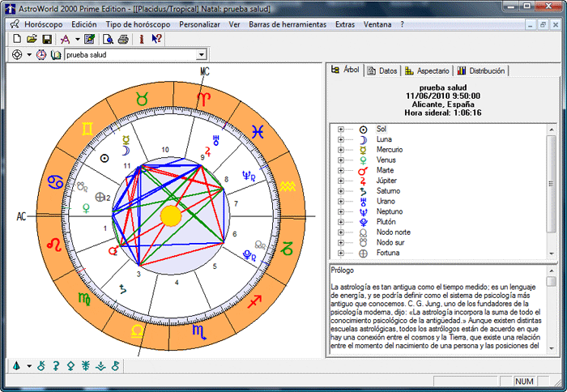Open a file with the folder icon
The image size is (567, 392).
[x=32, y=39]
